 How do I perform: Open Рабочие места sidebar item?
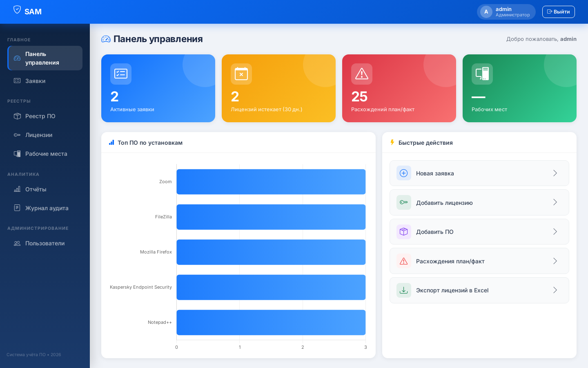click(x=45, y=154)
